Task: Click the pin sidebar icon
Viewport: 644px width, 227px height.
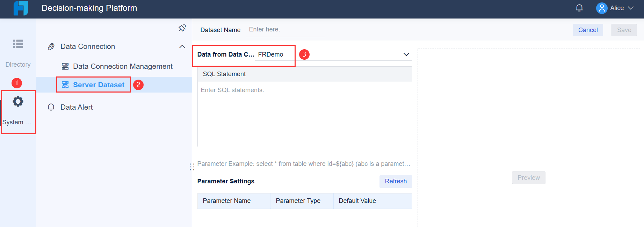Action: 182,28
